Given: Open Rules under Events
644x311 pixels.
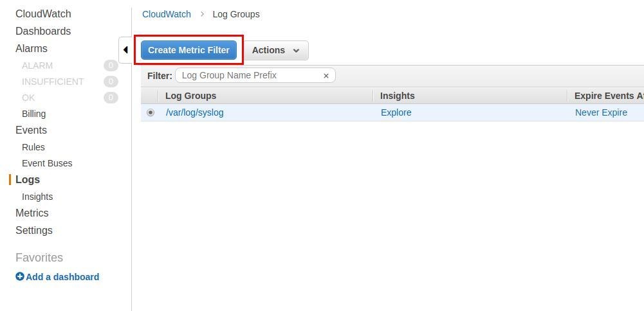Looking at the screenshot, I should tap(33, 147).
